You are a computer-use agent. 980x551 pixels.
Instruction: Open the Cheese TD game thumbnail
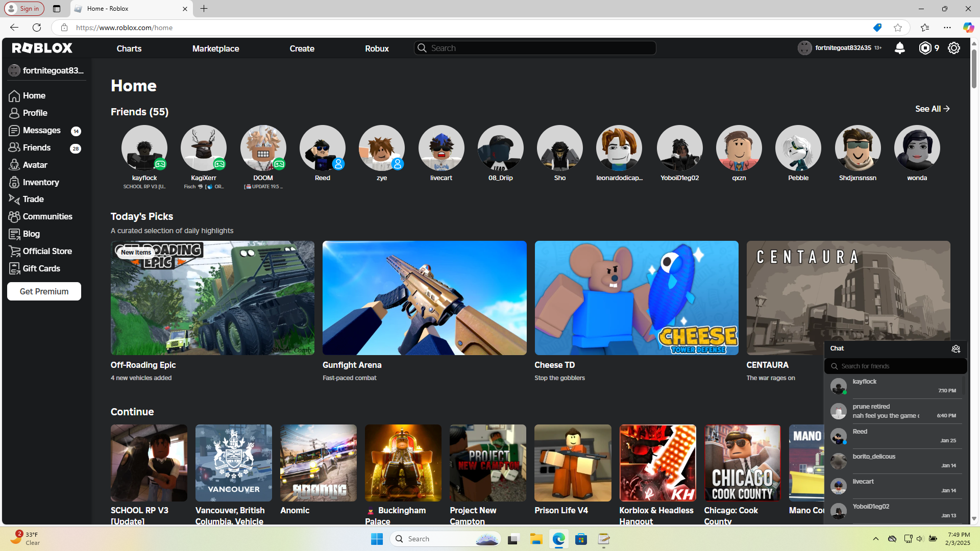[x=636, y=298]
